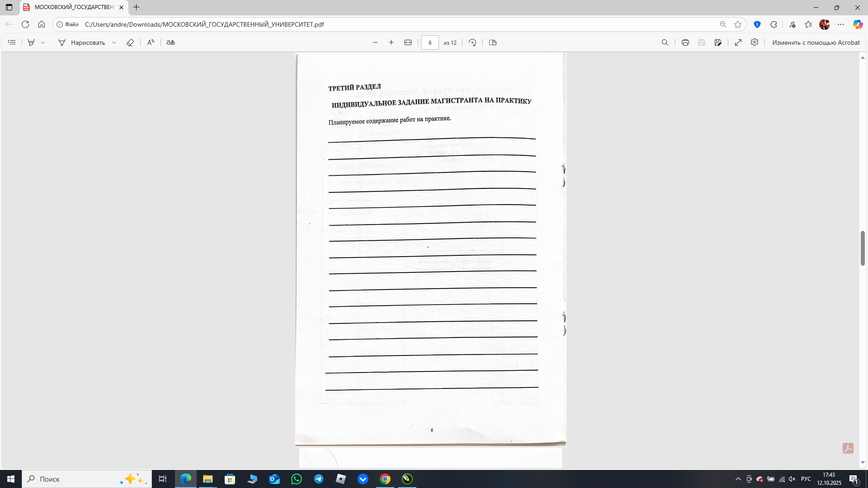
Task: Click Изменить с помощью Acrobat
Action: click(x=816, y=42)
